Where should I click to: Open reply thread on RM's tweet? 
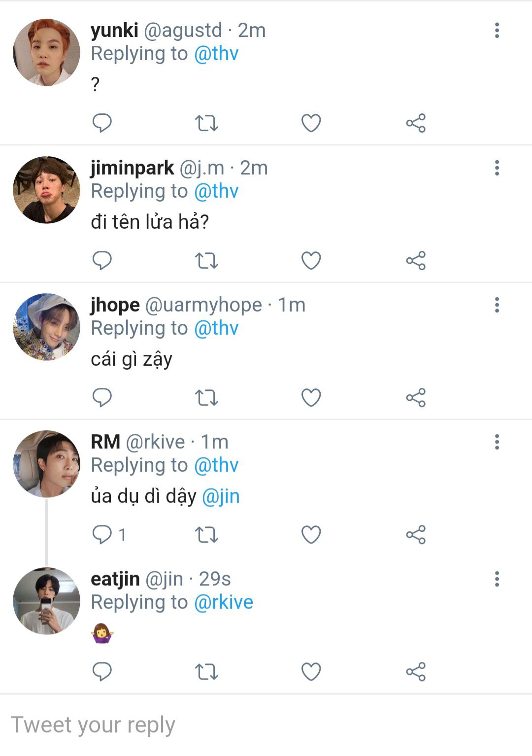click(x=102, y=534)
